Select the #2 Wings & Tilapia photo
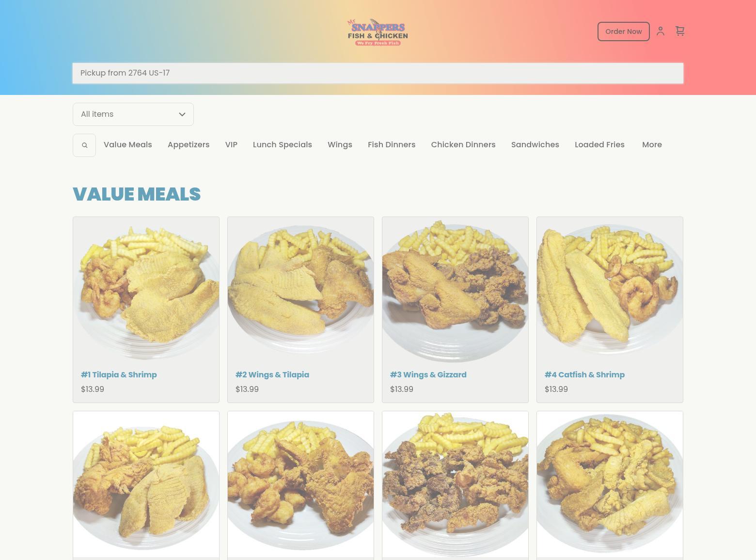The height and width of the screenshot is (560, 756). (x=300, y=290)
